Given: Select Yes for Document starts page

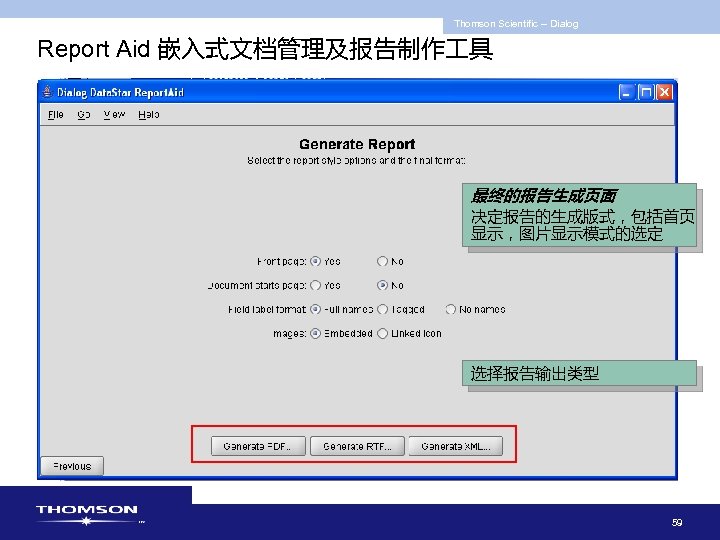Looking at the screenshot, I should [315, 285].
